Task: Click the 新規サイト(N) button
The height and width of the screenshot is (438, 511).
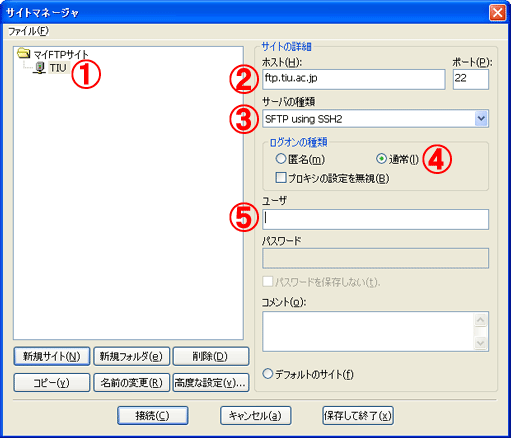Action: click(x=52, y=356)
